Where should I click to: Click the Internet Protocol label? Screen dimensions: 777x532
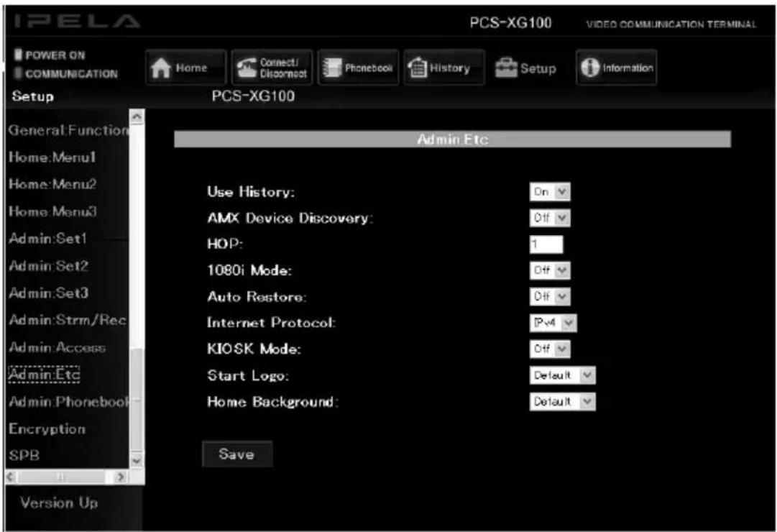point(271,323)
